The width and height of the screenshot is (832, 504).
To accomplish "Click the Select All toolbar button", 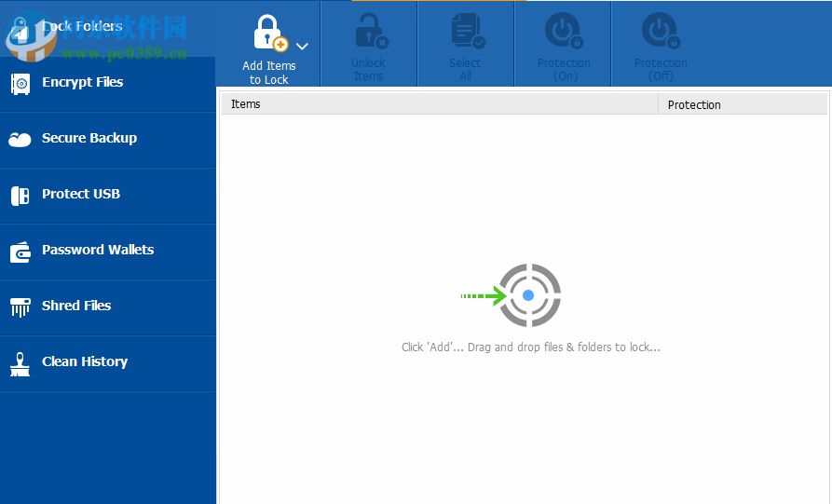I will (x=465, y=44).
